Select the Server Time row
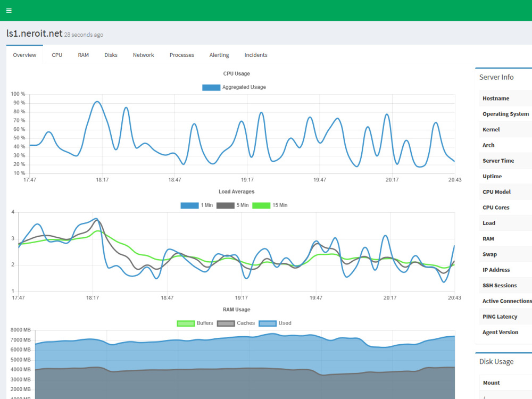Image resolution: width=532 pixels, height=399 pixels. 505,161
